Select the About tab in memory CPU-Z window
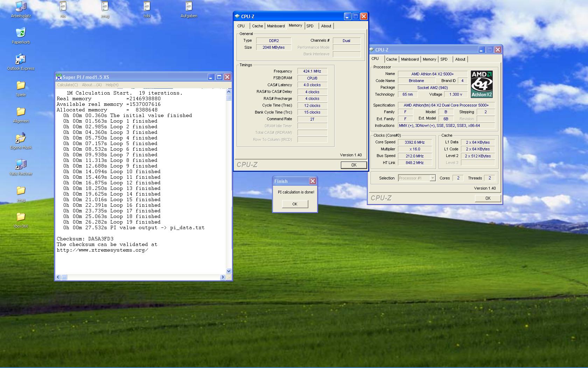Screen dimensions: 588x368 point(326,26)
